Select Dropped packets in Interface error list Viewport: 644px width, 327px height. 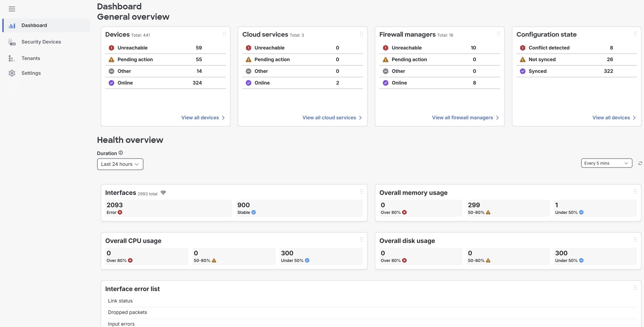[x=127, y=312]
